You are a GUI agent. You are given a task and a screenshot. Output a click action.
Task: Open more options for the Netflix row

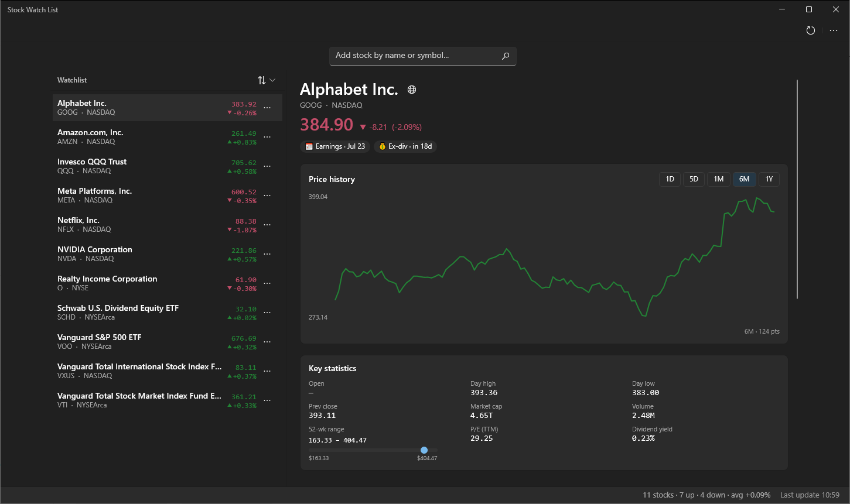(267, 225)
